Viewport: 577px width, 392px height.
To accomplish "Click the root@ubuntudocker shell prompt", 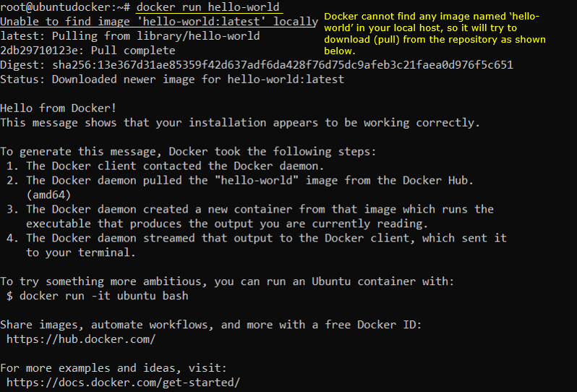I will point(65,7).
